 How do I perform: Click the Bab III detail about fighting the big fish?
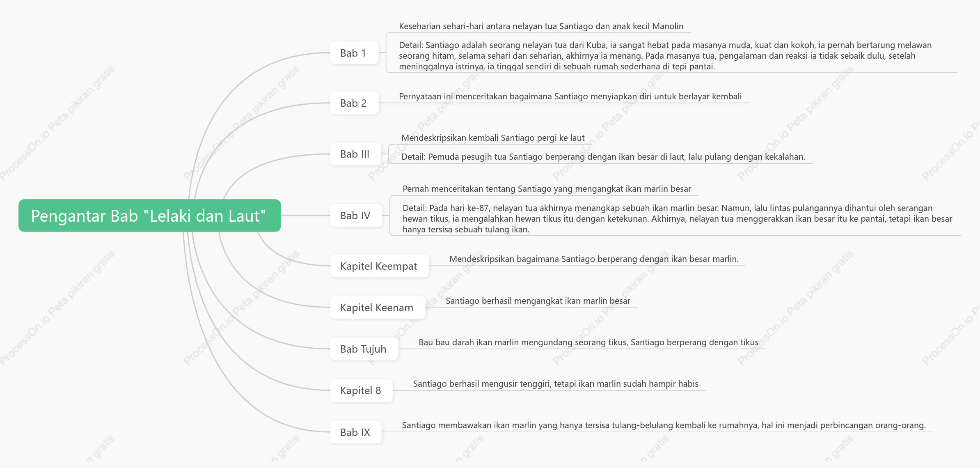pyautogui.click(x=603, y=157)
